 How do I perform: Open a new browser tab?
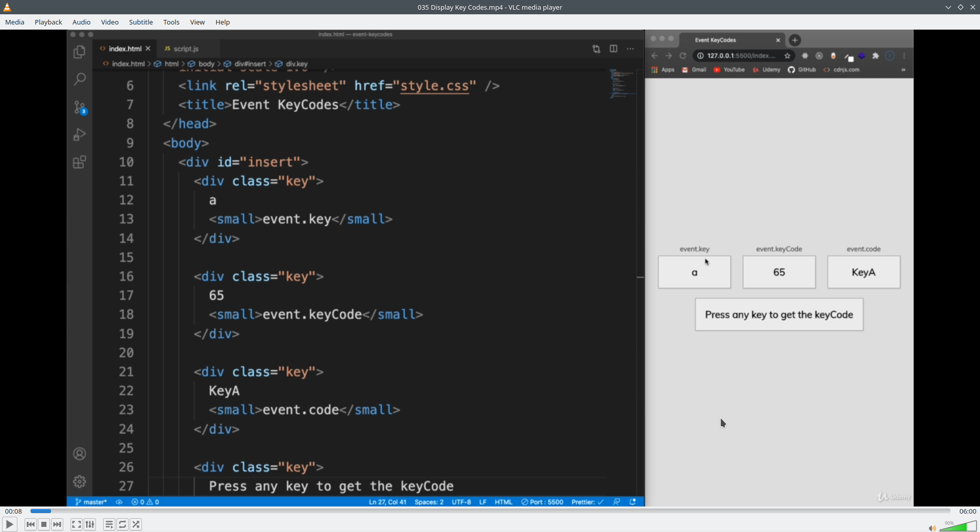[x=795, y=40]
